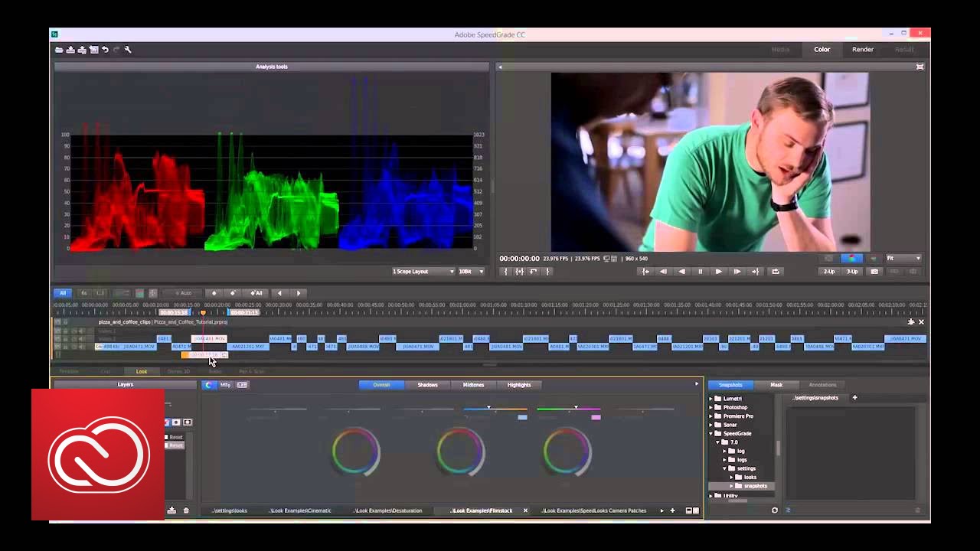Toggle fullscreen viewer icon at monitor corner
The height and width of the screenshot is (551, 980).
pyautogui.click(x=920, y=67)
